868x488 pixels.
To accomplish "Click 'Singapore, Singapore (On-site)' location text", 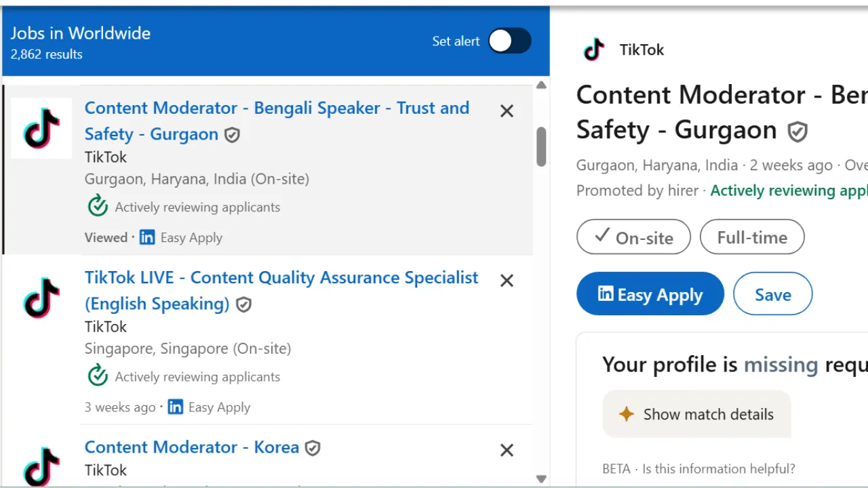I will click(x=188, y=348).
